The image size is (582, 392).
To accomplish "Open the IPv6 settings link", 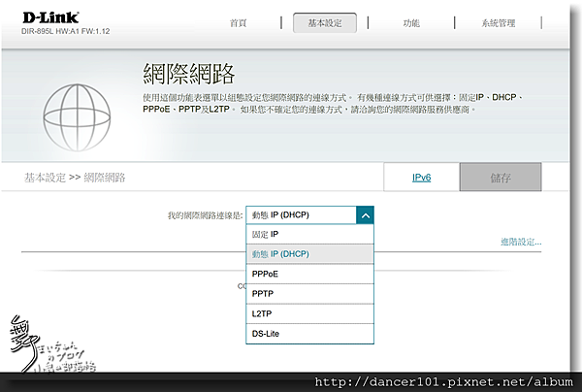I will pos(421,178).
